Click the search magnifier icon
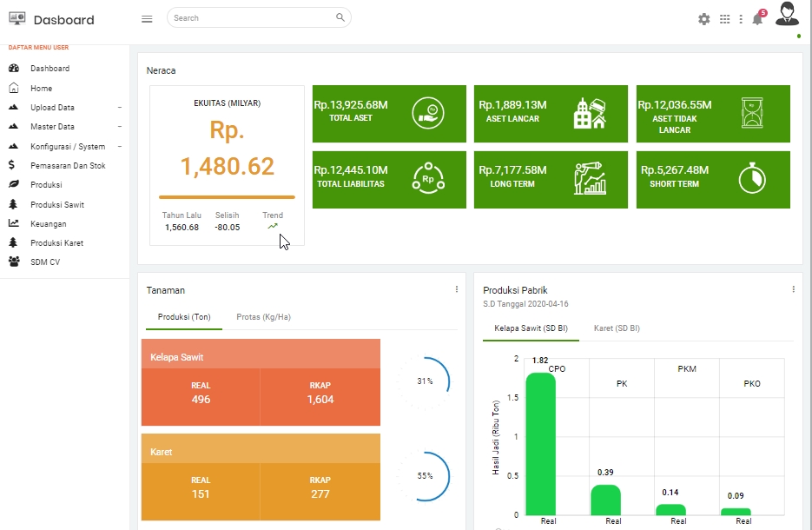The image size is (812, 530). tap(340, 17)
